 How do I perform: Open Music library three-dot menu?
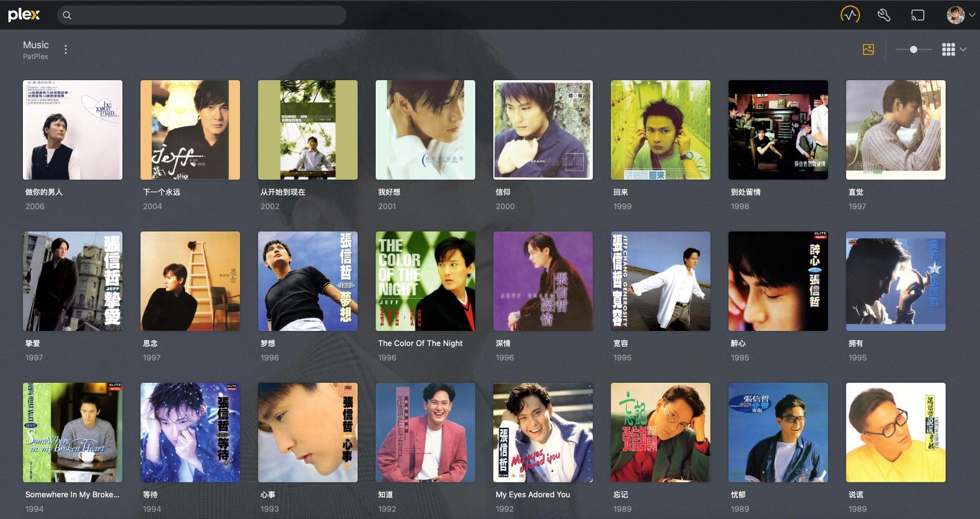66,49
